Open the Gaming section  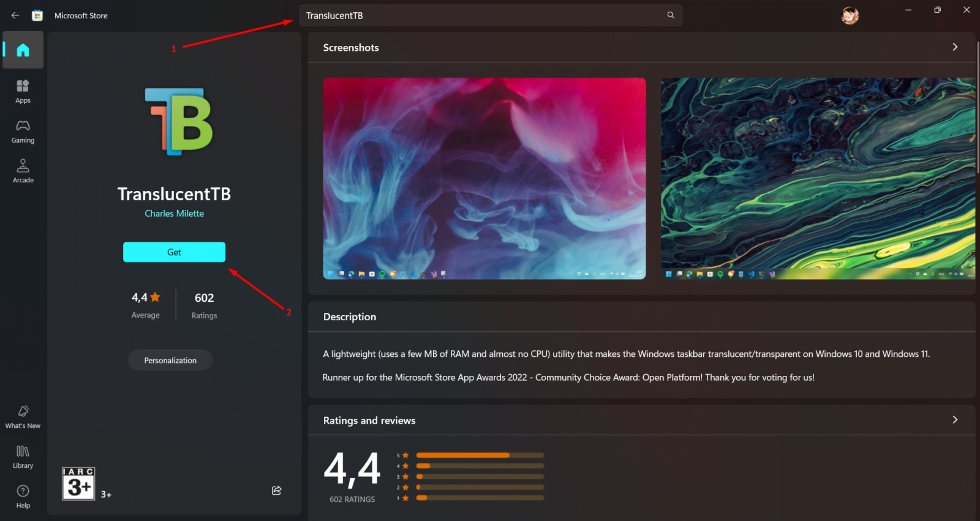pos(23,131)
